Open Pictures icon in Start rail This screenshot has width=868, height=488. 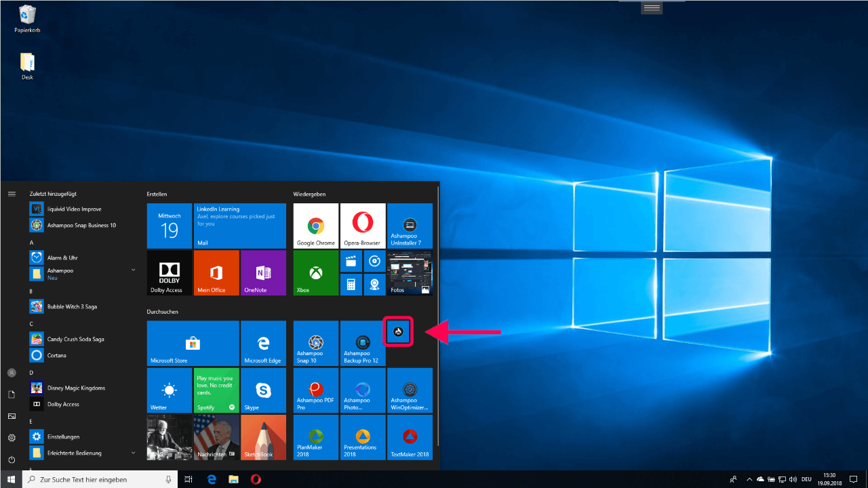(x=12, y=416)
